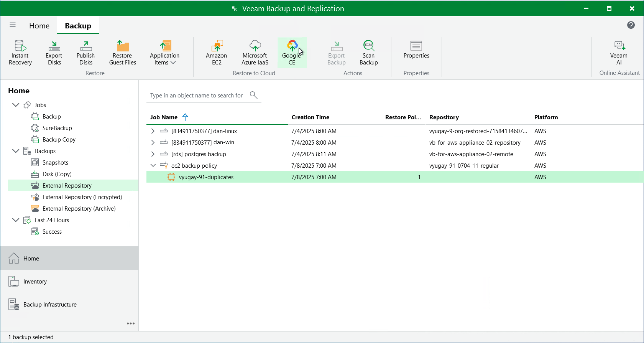Image resolution: width=644 pixels, height=343 pixels.
Task: Open the Application Items dropdown
Action: [165, 53]
